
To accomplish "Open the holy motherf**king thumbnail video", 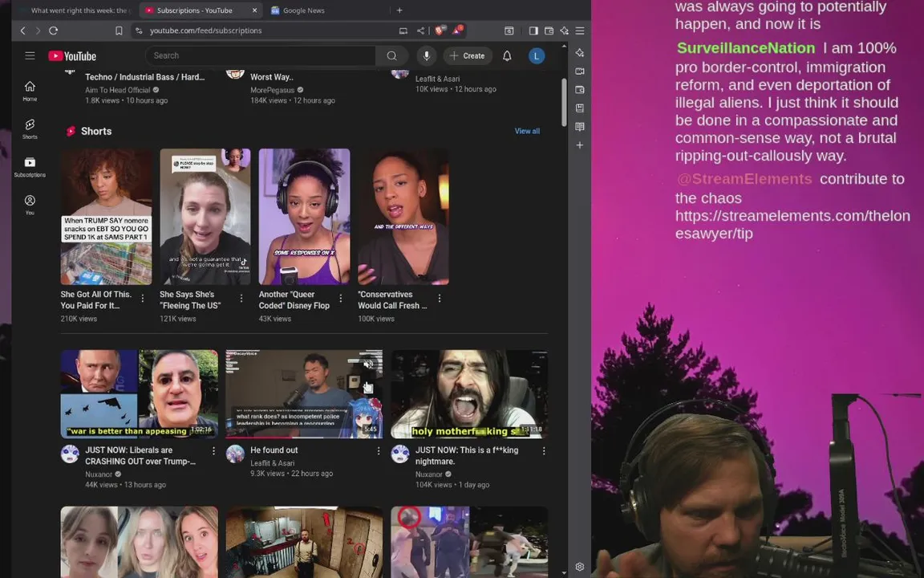I will coord(469,394).
